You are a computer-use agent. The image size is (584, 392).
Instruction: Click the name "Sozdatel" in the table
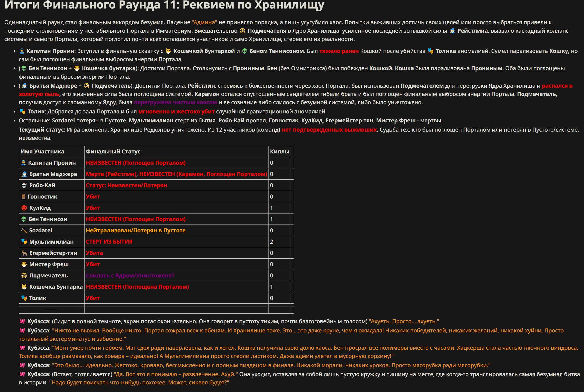point(41,231)
